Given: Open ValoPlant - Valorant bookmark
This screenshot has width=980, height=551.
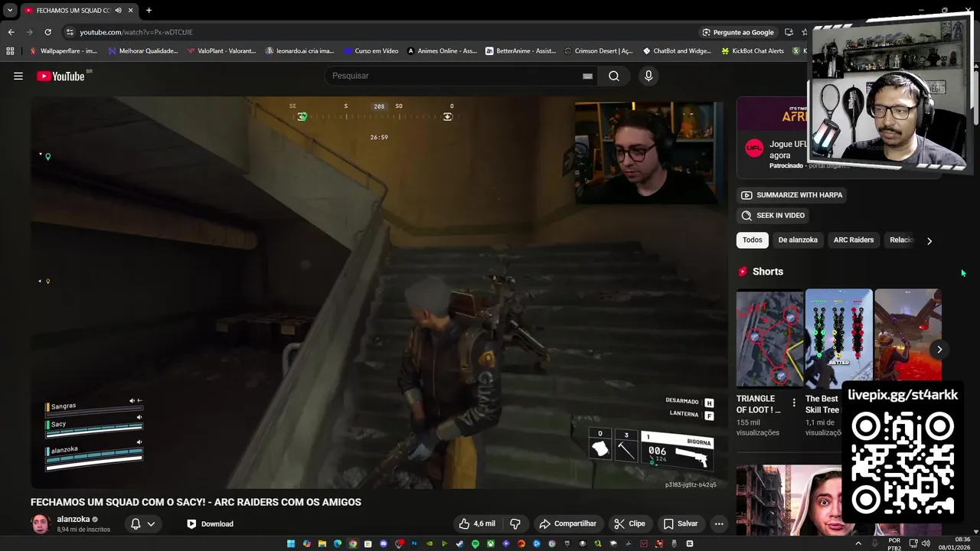Looking at the screenshot, I should (222, 51).
